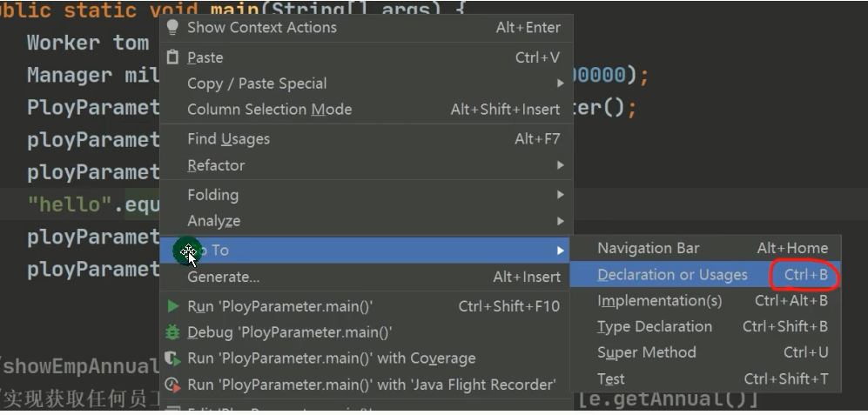868x415 pixels.
Task: Go to Type Declaration
Action: click(x=654, y=327)
